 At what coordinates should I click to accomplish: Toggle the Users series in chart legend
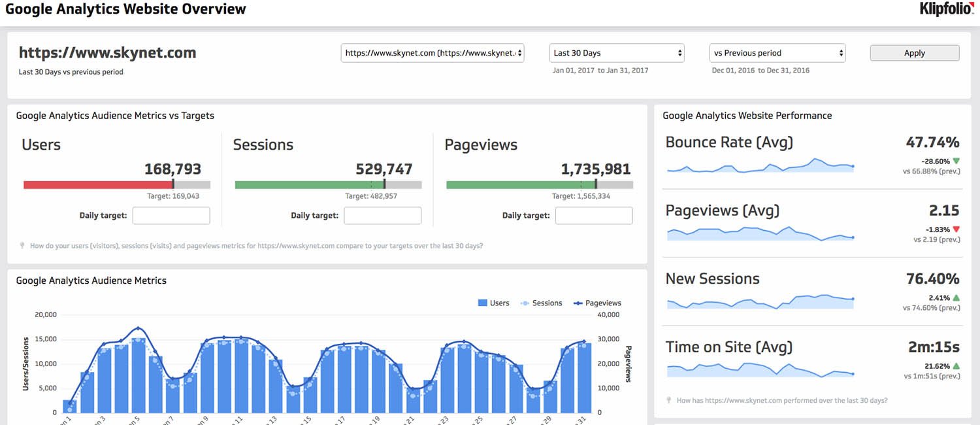[493, 303]
